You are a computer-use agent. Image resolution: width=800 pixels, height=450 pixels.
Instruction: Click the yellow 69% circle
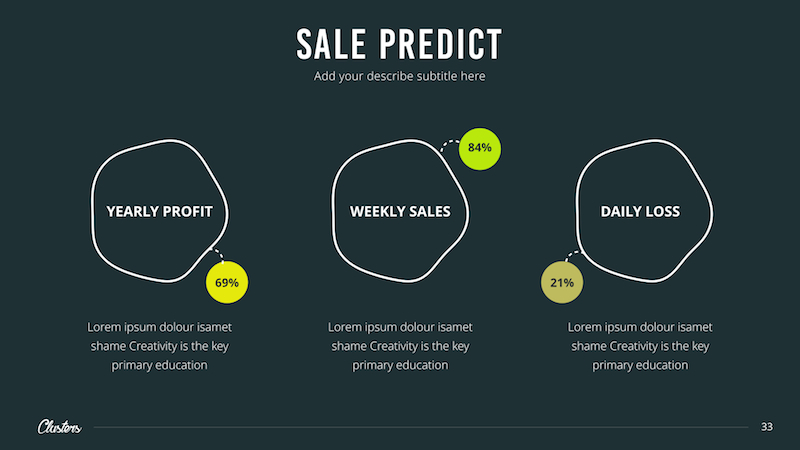point(227,283)
